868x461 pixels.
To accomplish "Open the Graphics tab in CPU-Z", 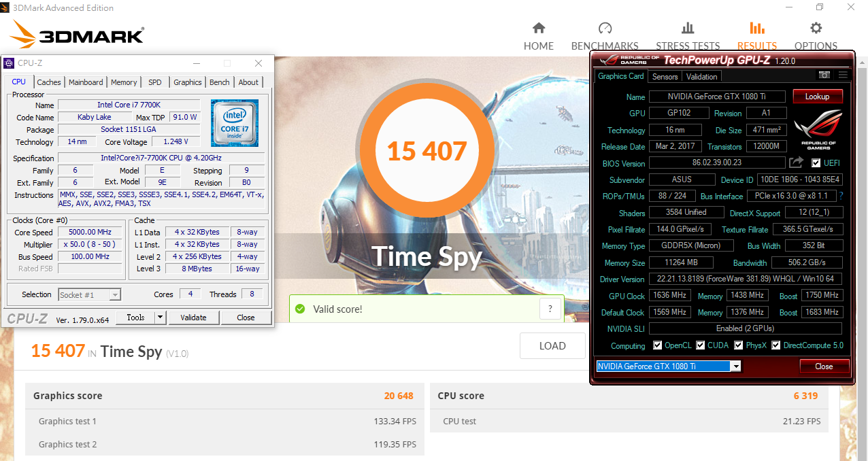I will [x=188, y=82].
